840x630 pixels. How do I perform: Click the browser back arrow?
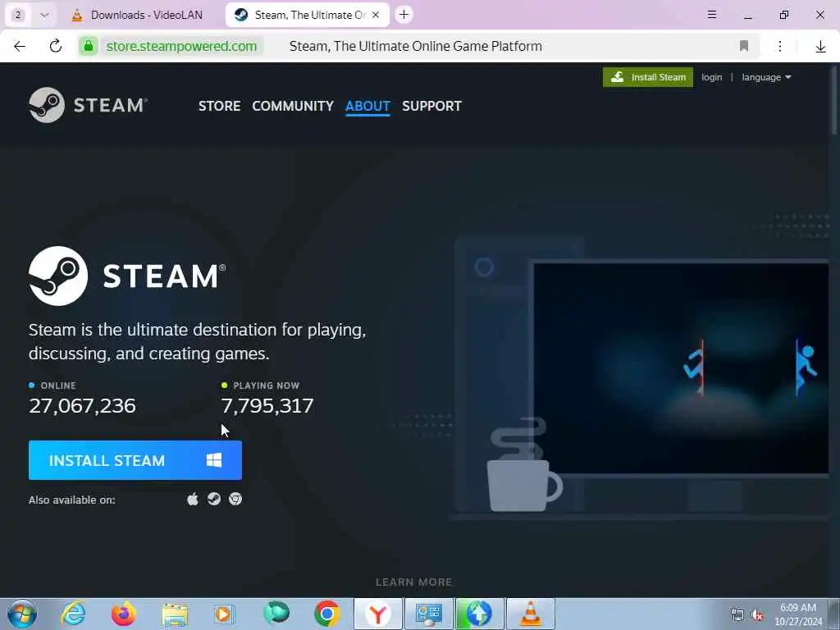coord(20,46)
